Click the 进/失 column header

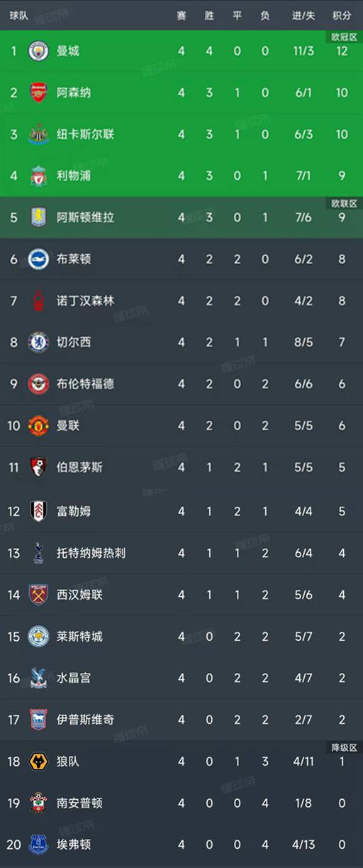click(x=303, y=16)
